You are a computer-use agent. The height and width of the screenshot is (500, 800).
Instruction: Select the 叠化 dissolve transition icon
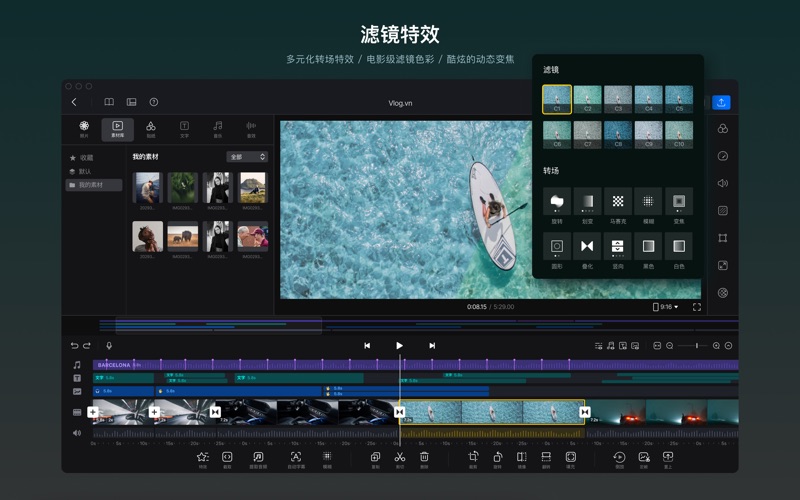click(x=587, y=246)
